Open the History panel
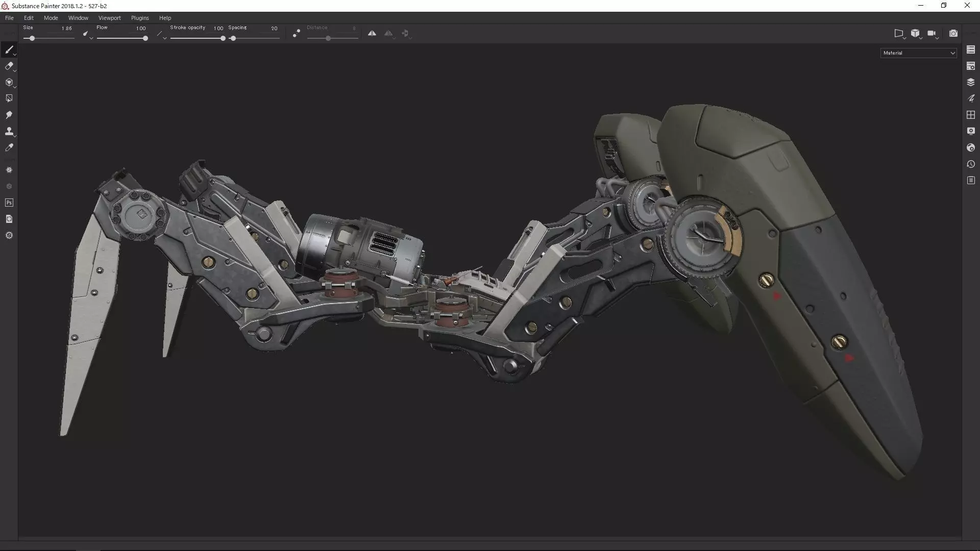The width and height of the screenshot is (980, 551). (971, 164)
